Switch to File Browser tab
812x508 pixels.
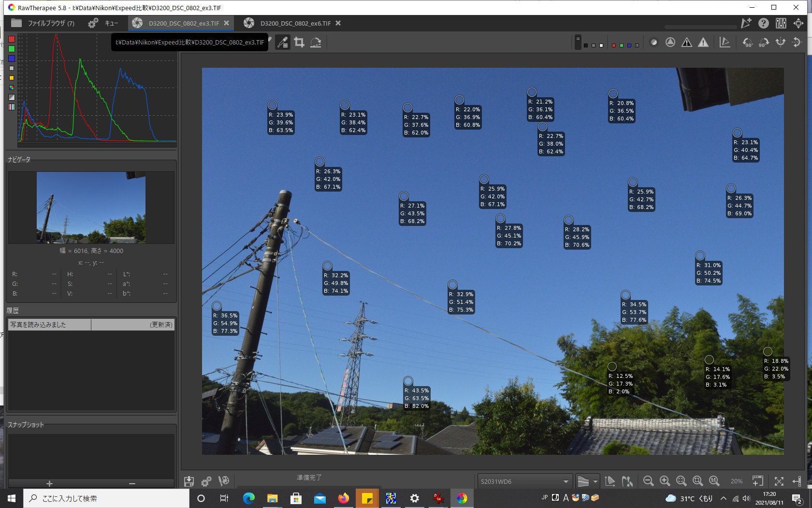point(43,23)
